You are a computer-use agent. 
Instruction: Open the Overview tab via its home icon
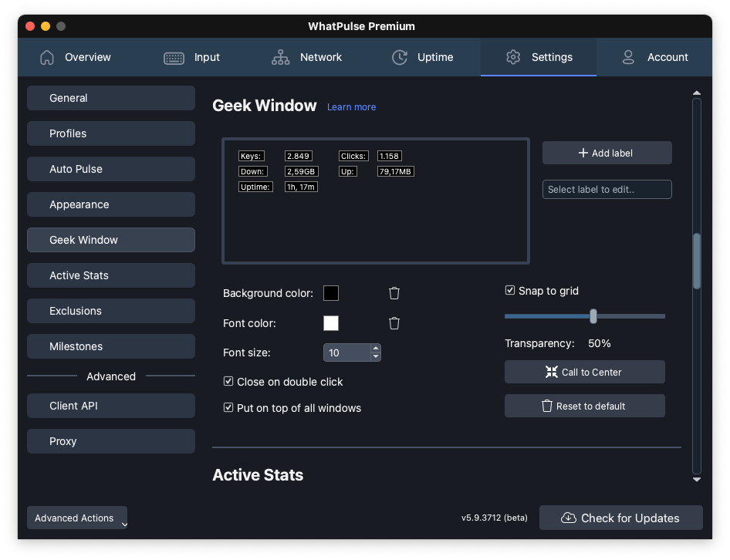[x=46, y=57]
